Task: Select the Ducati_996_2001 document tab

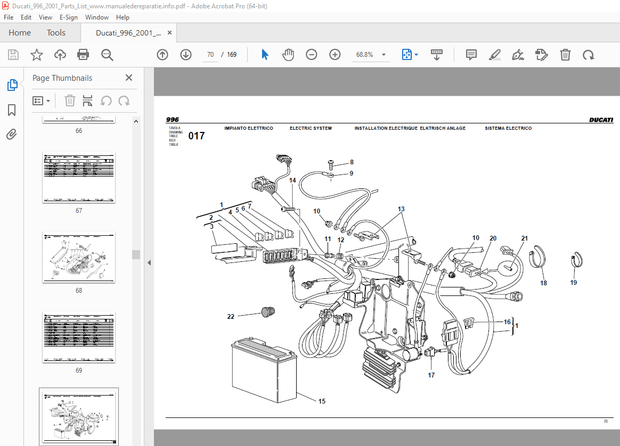Action: [128, 33]
